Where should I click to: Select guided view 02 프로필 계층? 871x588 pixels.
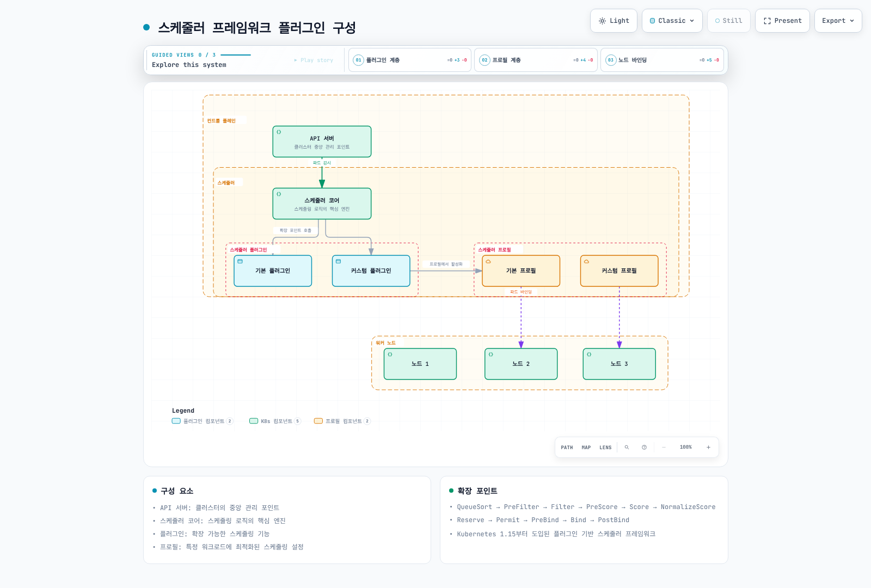[536, 60]
